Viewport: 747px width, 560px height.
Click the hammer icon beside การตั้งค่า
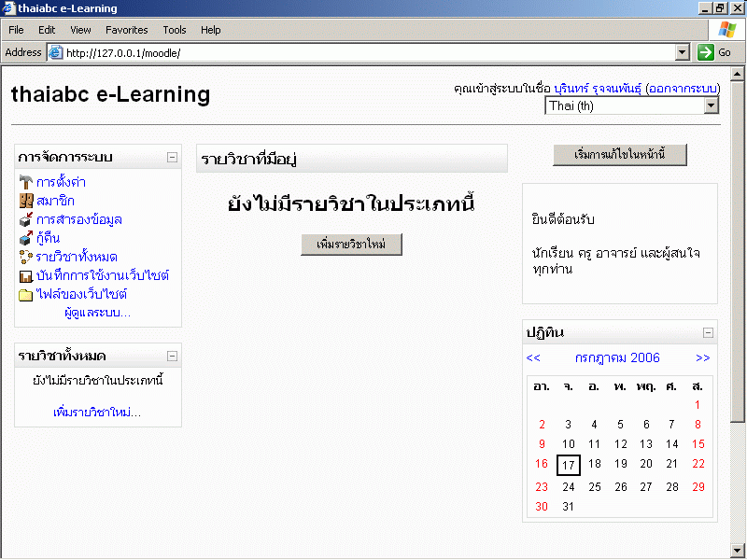(x=26, y=183)
